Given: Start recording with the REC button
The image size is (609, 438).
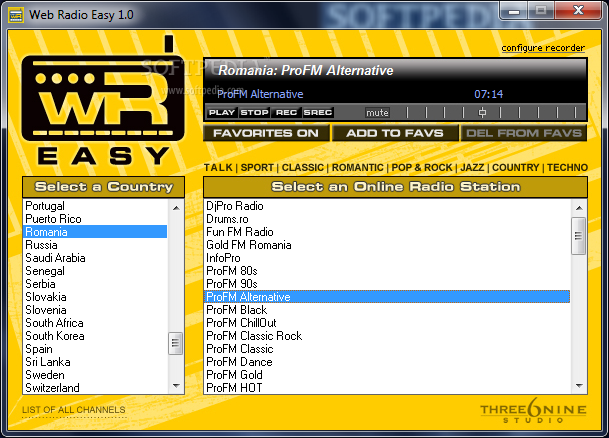Looking at the screenshot, I should pos(286,113).
